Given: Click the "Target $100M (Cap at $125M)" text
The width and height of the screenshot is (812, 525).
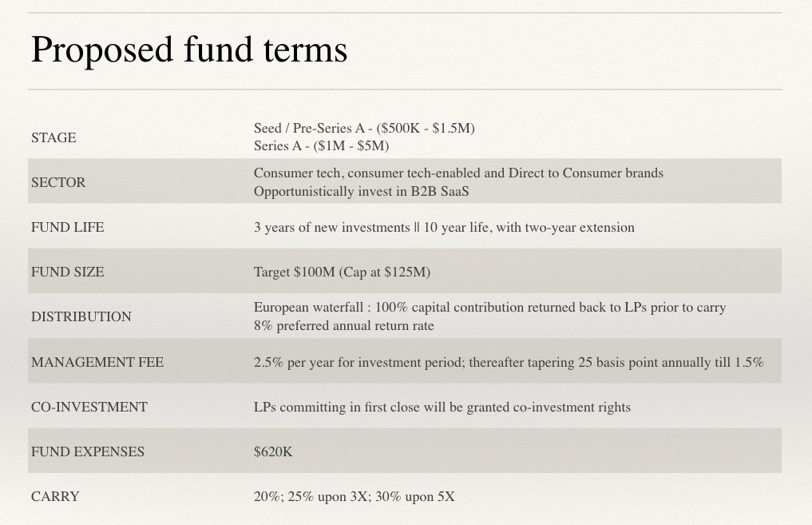Looking at the screenshot, I should 342,272.
